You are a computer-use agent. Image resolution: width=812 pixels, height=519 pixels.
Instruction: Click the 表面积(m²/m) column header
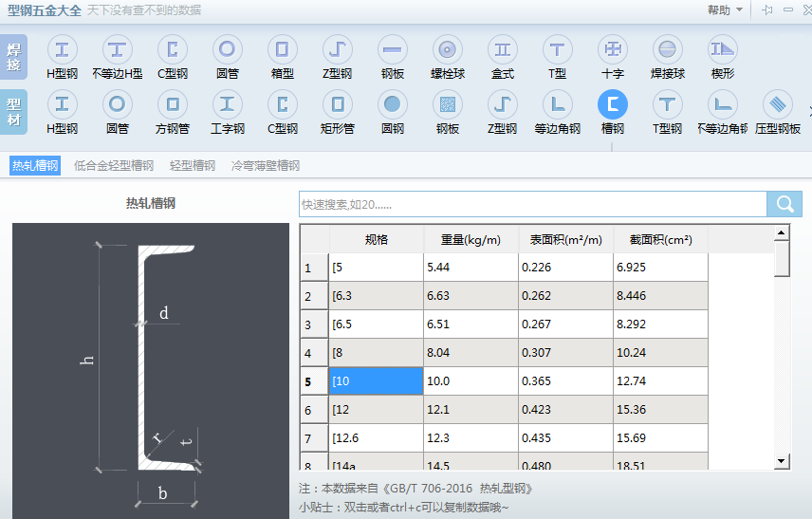pos(566,240)
